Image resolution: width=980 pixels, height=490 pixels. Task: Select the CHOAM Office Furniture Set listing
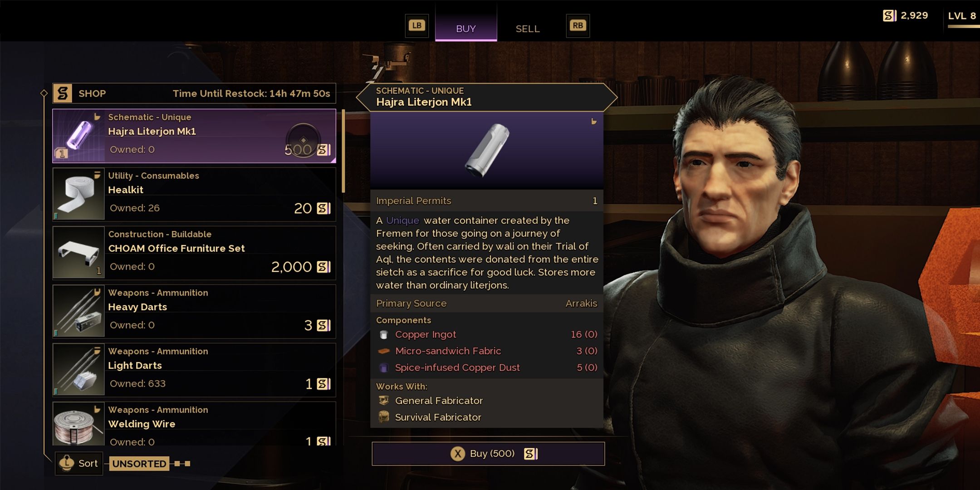pos(194,253)
